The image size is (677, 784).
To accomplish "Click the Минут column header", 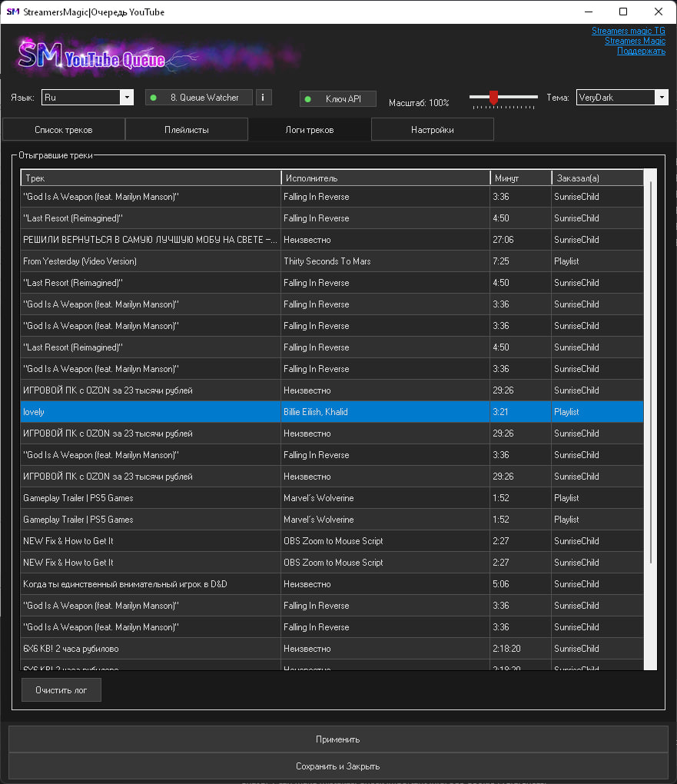I will [x=520, y=178].
